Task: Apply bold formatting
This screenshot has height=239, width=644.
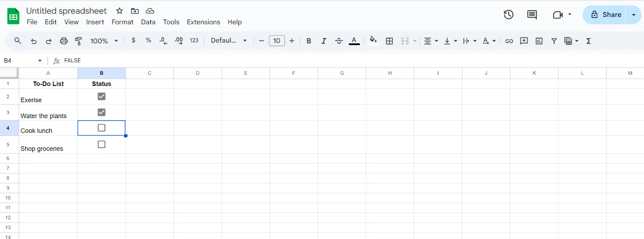Action: point(309,41)
